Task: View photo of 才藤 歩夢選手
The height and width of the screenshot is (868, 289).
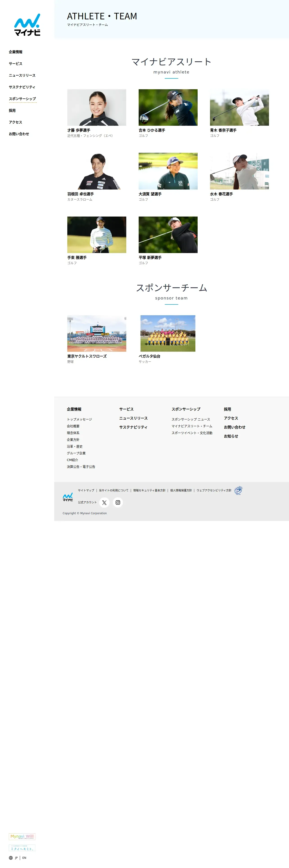Action: pyautogui.click(x=97, y=107)
